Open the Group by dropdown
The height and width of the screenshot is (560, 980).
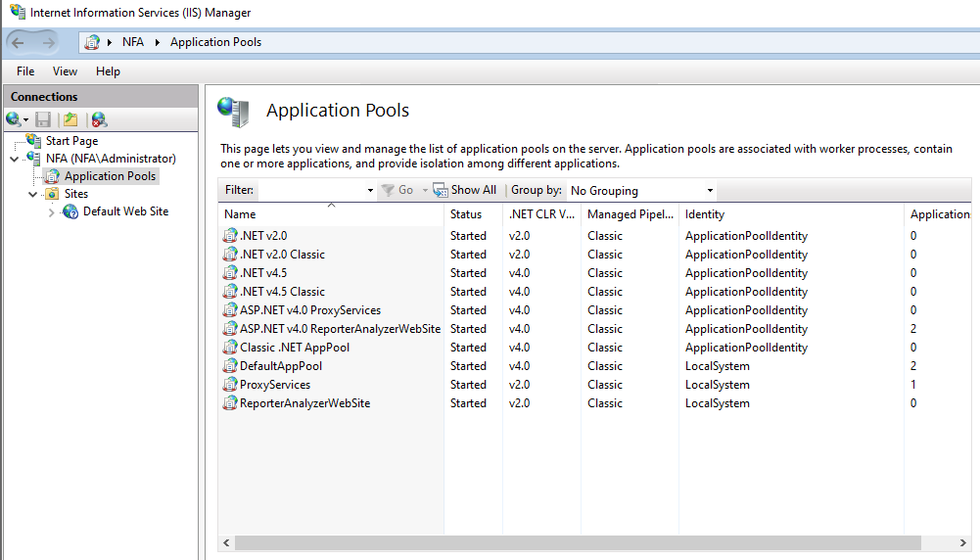(x=710, y=191)
